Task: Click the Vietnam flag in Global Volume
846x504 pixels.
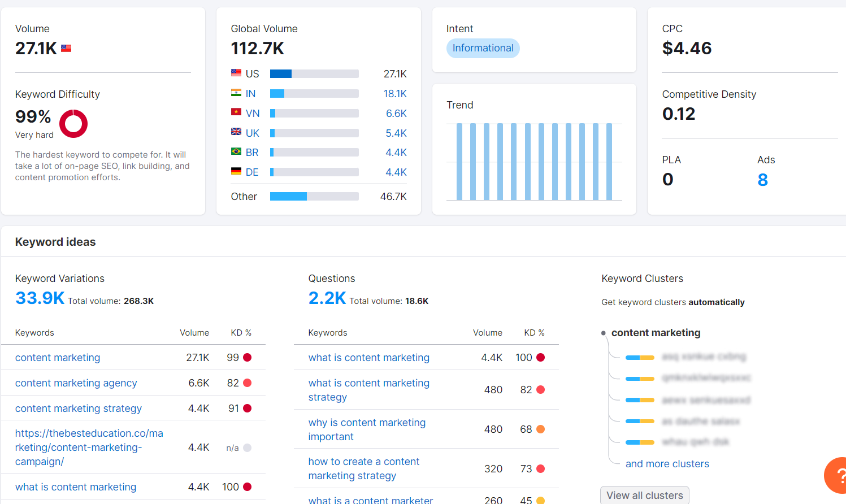Action: pyautogui.click(x=236, y=112)
